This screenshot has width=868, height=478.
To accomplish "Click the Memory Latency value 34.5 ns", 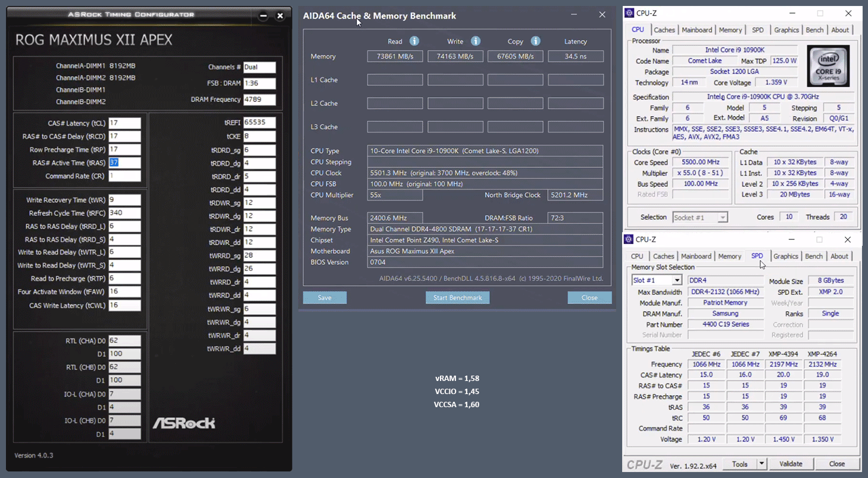I will click(x=576, y=57).
